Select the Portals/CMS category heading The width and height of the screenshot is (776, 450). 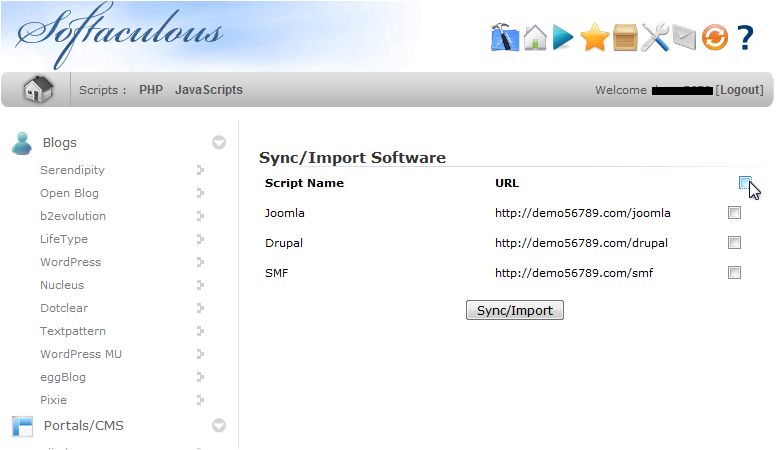click(84, 426)
